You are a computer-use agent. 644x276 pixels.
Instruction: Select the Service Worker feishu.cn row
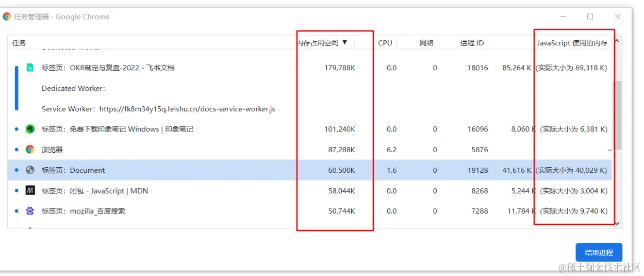pyautogui.click(x=309, y=109)
